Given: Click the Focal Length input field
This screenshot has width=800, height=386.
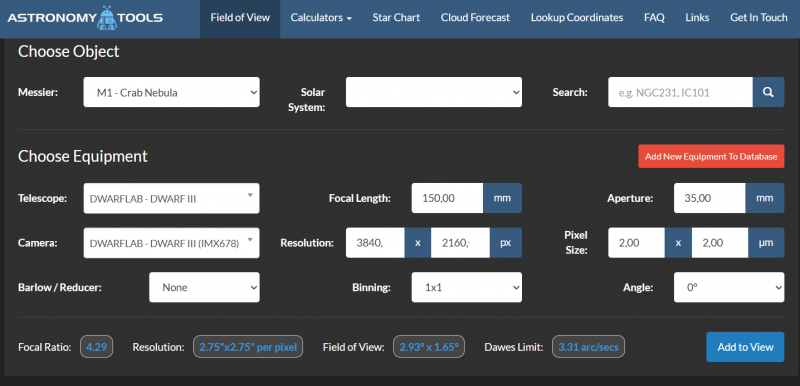Looking at the screenshot, I should 447,198.
